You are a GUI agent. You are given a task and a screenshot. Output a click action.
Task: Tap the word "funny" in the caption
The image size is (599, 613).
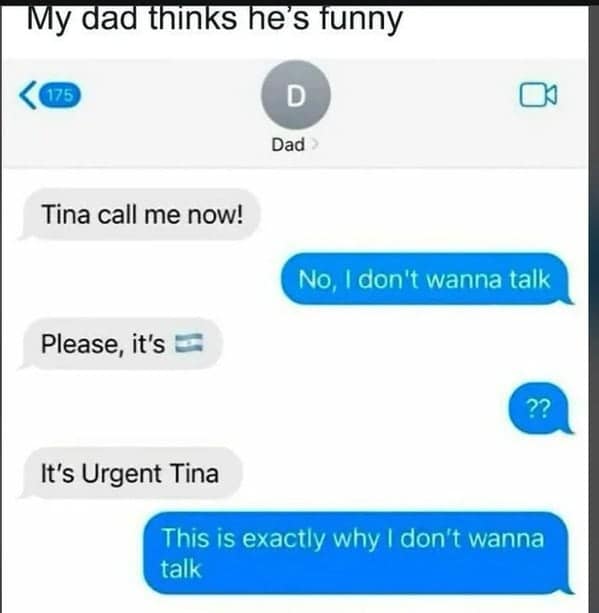(x=361, y=20)
